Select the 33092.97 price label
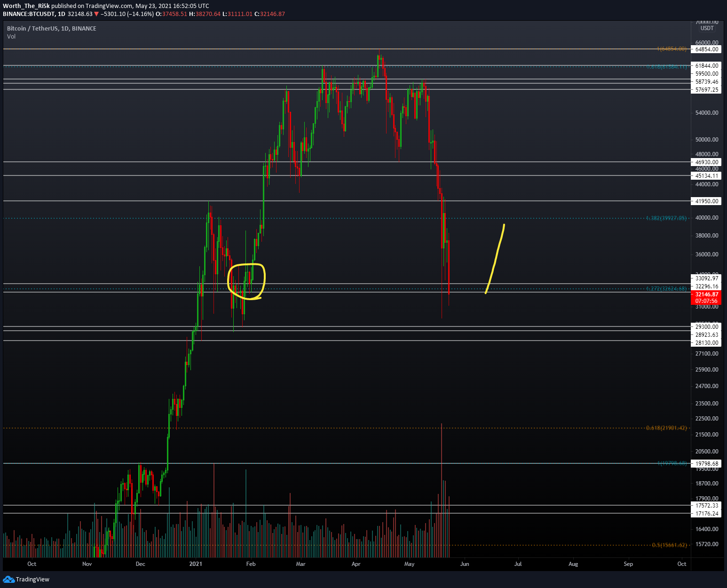The width and height of the screenshot is (727, 588). (706, 278)
